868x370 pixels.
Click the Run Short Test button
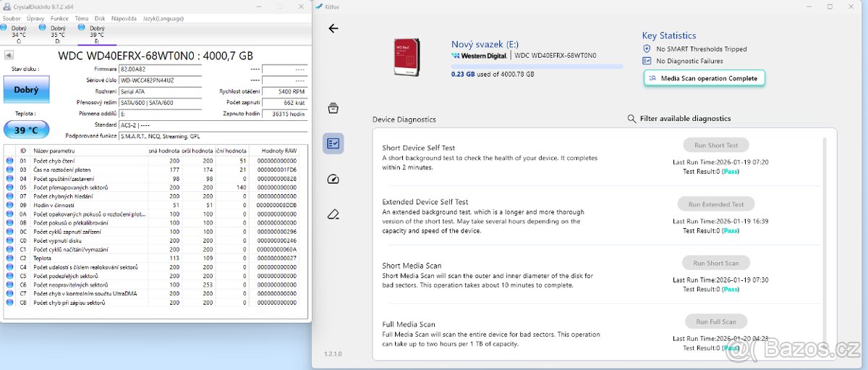click(x=716, y=145)
